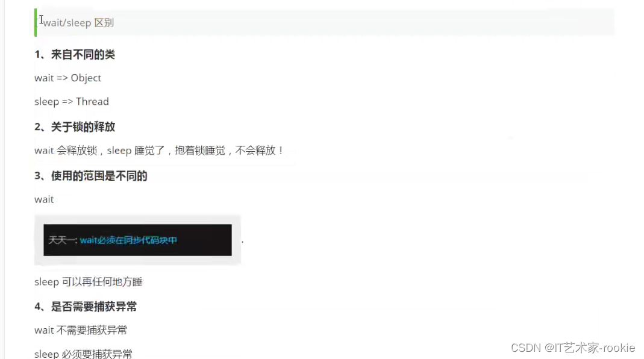Select heading '4、是否需要捕获异常'
The image size is (644, 359).
[86, 307]
